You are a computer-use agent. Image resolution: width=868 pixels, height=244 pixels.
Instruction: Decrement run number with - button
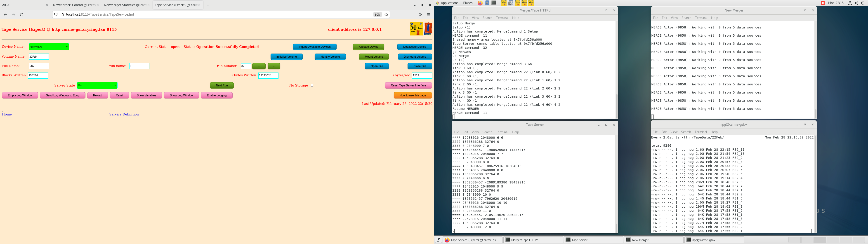[x=274, y=66]
